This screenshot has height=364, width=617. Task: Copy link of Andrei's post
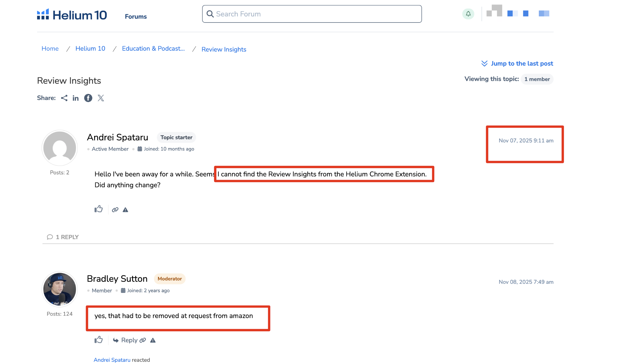115,210
